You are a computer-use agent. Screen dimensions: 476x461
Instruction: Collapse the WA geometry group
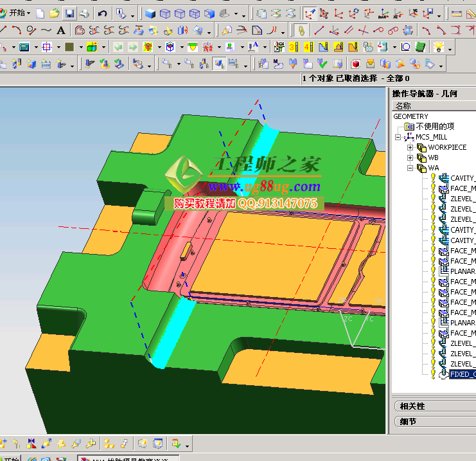pyautogui.click(x=410, y=168)
